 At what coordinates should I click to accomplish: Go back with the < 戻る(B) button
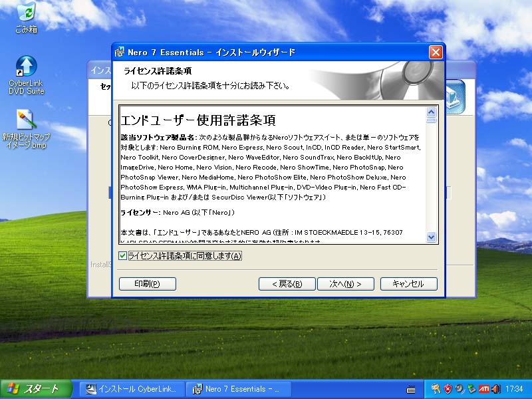(x=287, y=284)
